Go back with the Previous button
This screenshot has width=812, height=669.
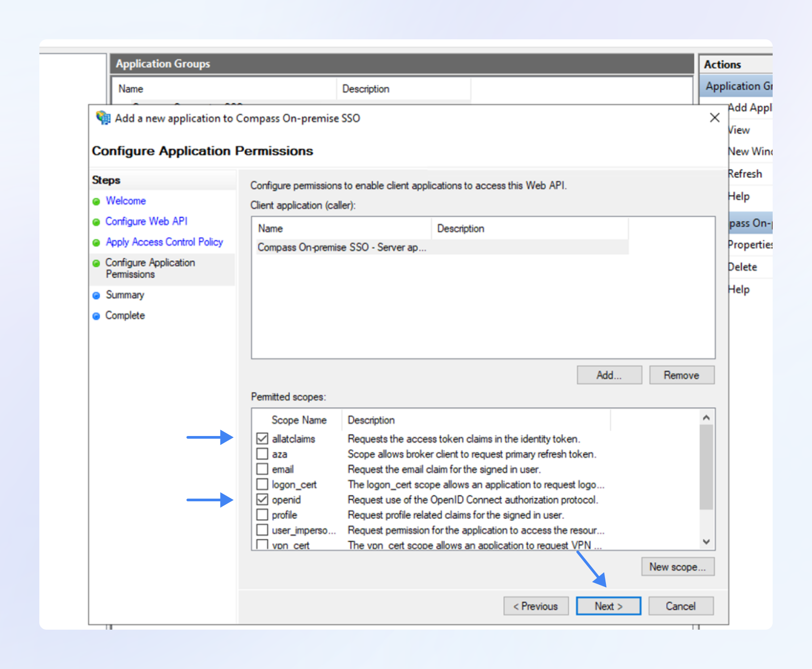tap(536, 606)
